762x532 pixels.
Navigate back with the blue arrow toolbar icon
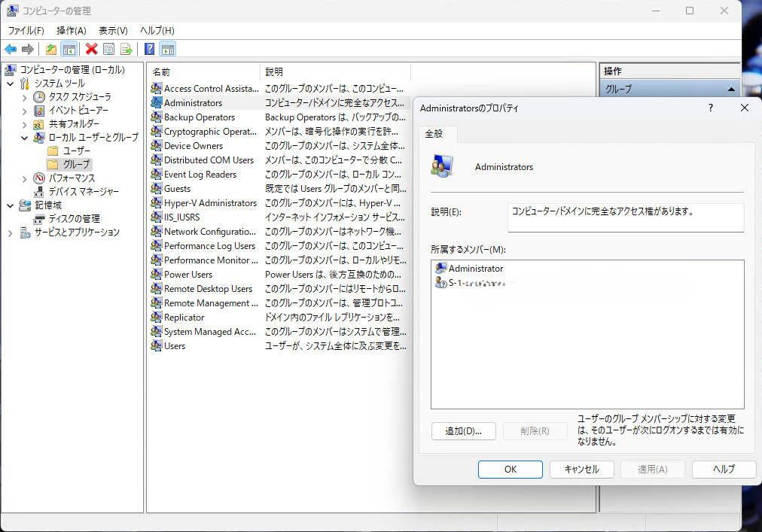click(11, 49)
